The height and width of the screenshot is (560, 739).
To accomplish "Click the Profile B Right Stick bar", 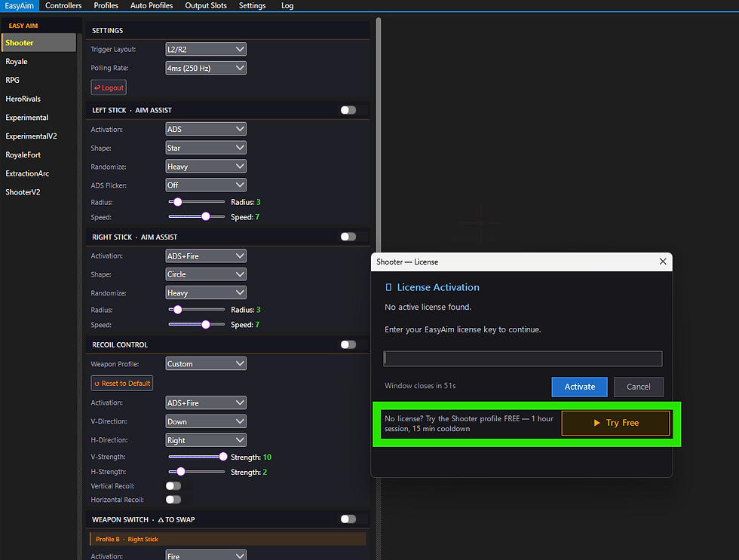I will [x=228, y=539].
